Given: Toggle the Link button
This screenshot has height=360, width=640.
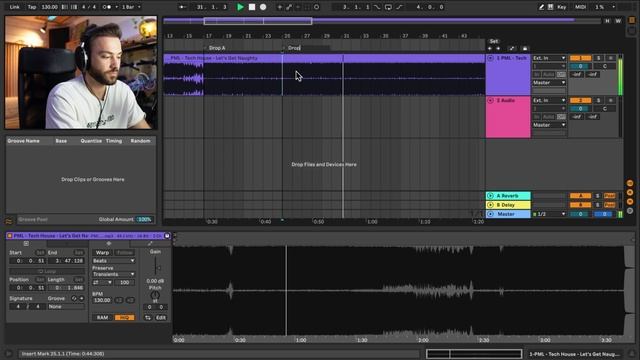Looking at the screenshot, I should point(14,7).
